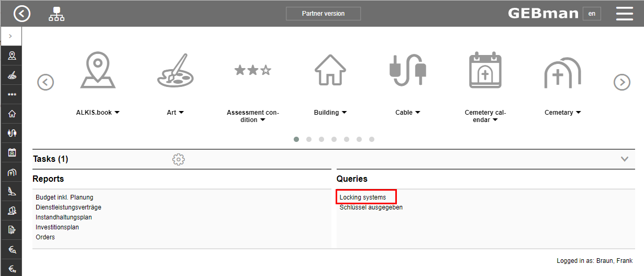The height and width of the screenshot is (276, 644).
Task: Select euro-search icon in left sidebar
Action: tap(12, 250)
